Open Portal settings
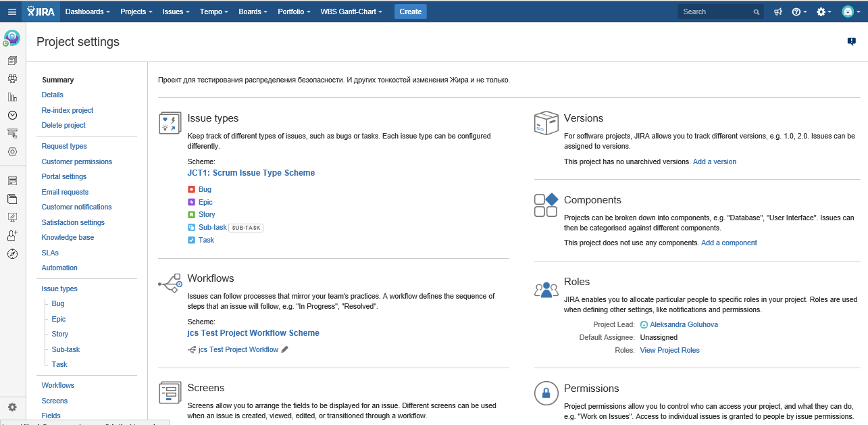This screenshot has width=868, height=425. [x=64, y=176]
